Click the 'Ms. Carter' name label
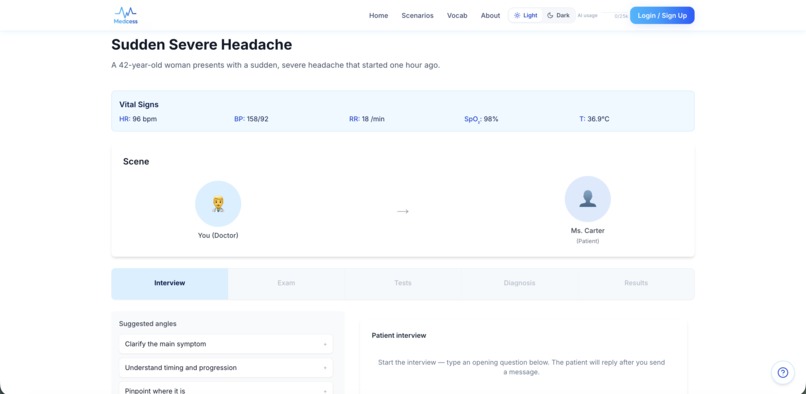This screenshot has height=394, width=806. (588, 231)
